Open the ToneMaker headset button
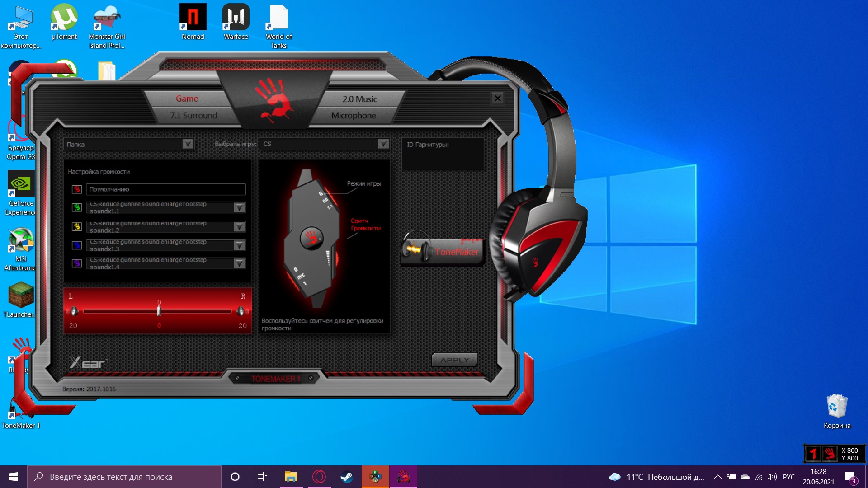868x488 pixels. point(442,251)
